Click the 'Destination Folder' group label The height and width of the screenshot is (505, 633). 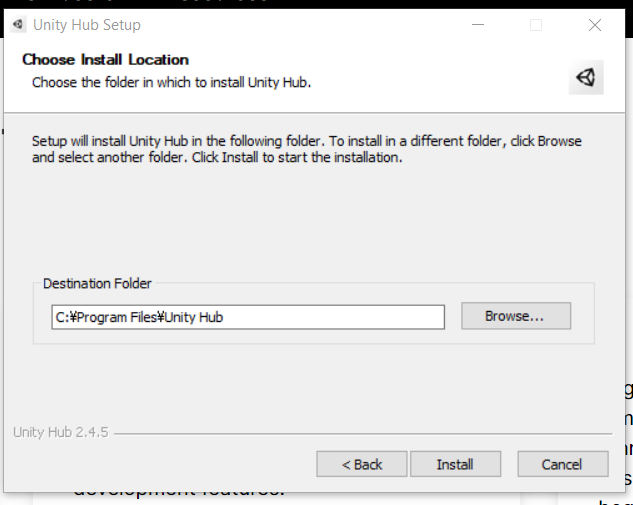point(97,283)
